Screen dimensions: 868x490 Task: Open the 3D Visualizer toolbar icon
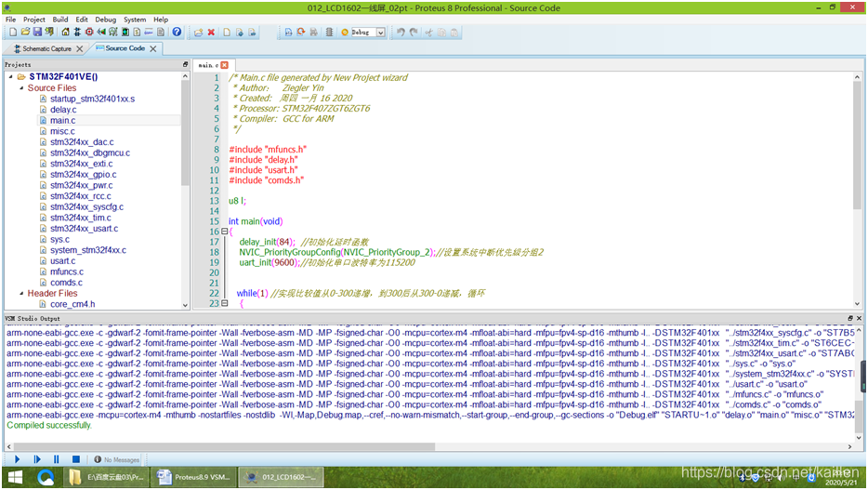click(x=100, y=33)
